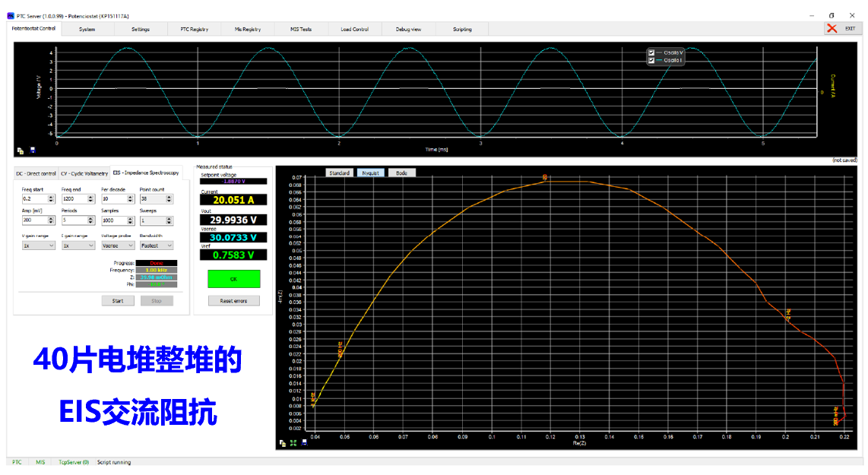Copy the oscilloscope chart to clipboard
868x475 pixels.
click(x=21, y=150)
